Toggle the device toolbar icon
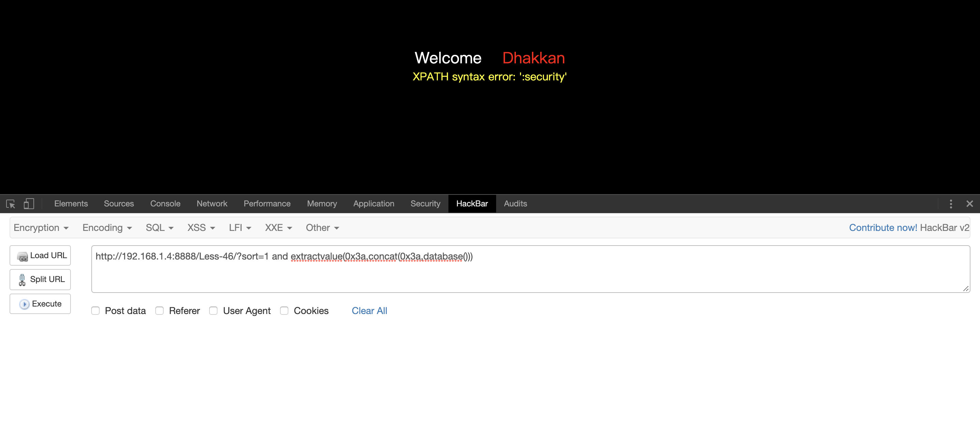The height and width of the screenshot is (423, 980). click(x=29, y=204)
